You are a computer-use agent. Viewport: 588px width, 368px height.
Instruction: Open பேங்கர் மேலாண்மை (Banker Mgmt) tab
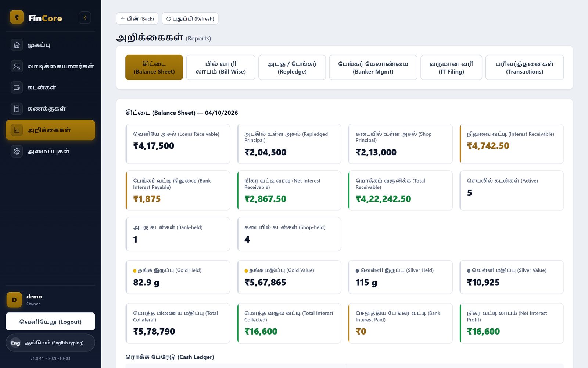[x=373, y=67]
